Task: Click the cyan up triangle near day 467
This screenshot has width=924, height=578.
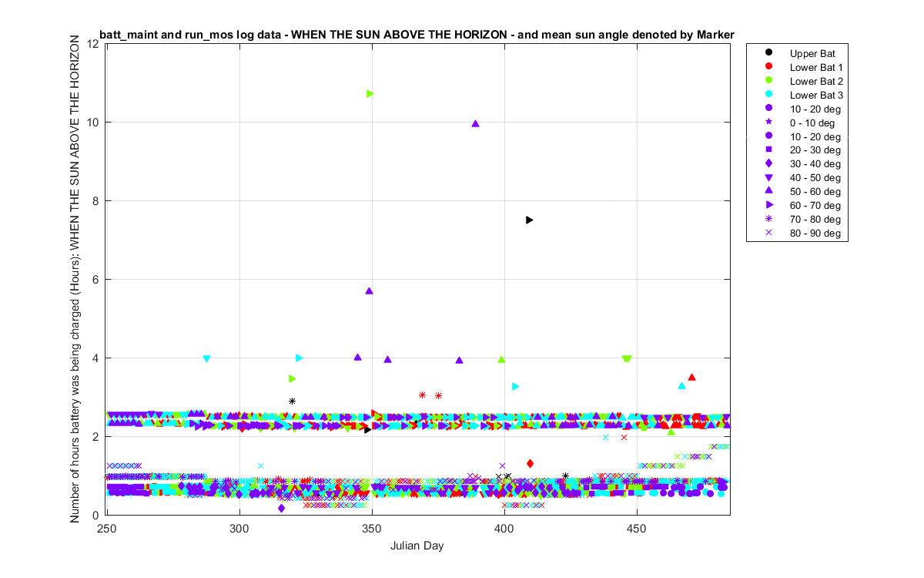Action: pos(681,385)
